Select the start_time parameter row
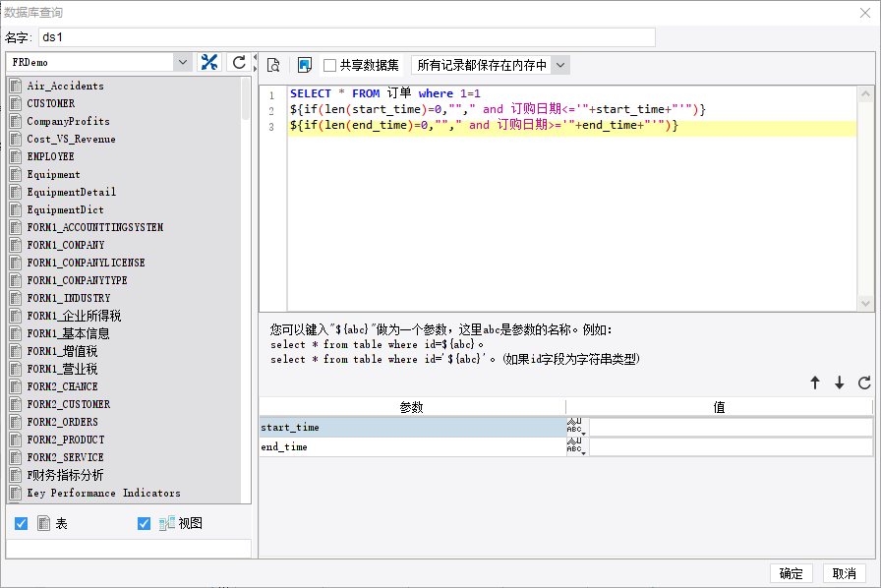Image resolution: width=881 pixels, height=588 pixels. click(x=412, y=427)
